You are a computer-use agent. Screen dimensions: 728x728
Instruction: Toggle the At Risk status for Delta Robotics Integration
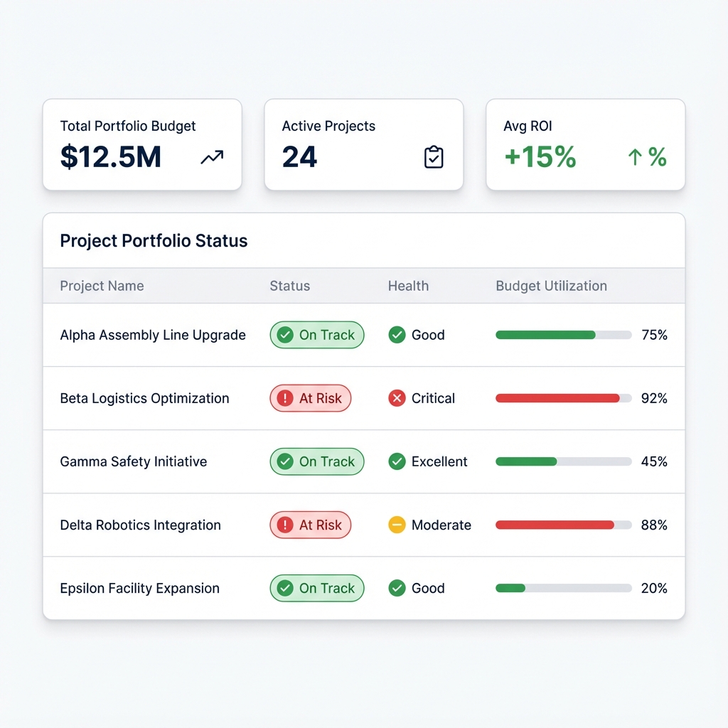click(310, 525)
